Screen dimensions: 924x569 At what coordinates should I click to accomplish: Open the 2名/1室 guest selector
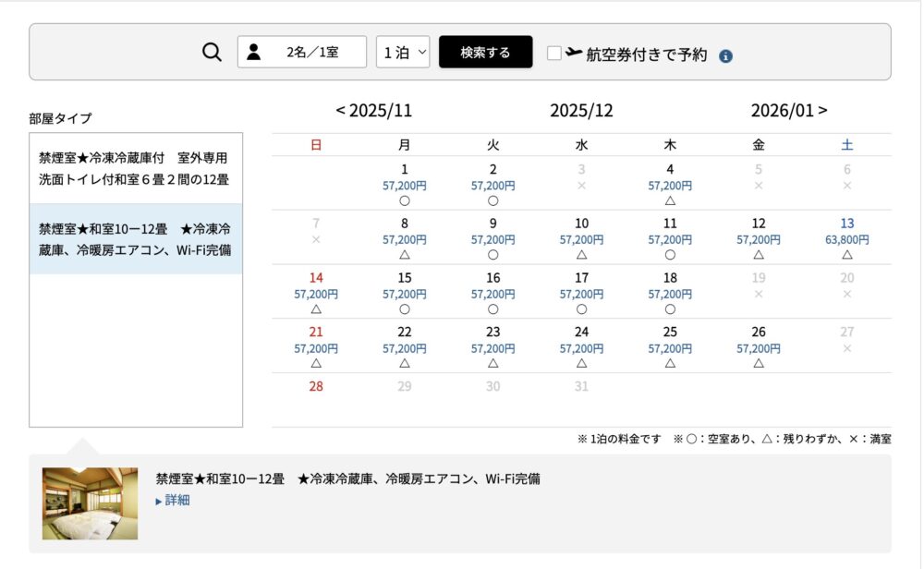[302, 53]
